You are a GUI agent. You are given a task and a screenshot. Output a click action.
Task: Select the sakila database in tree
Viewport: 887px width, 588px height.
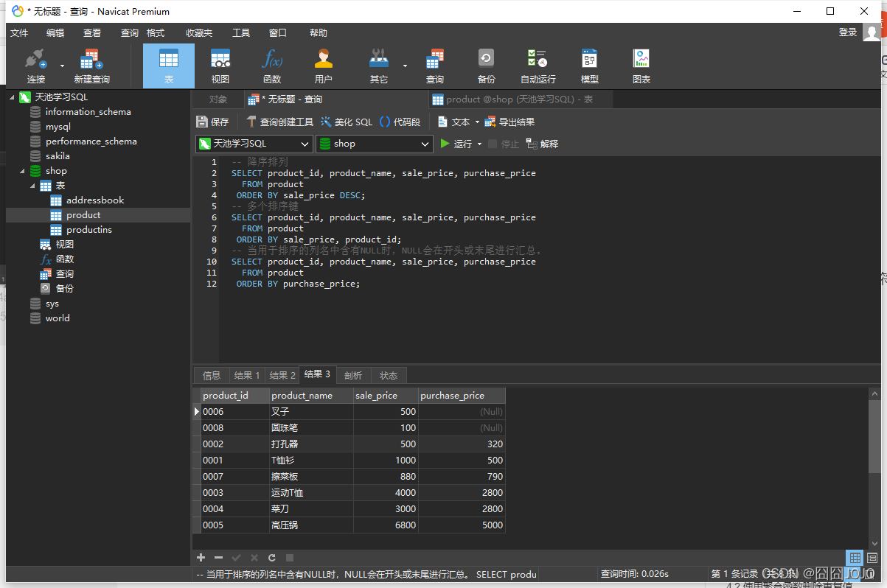58,156
